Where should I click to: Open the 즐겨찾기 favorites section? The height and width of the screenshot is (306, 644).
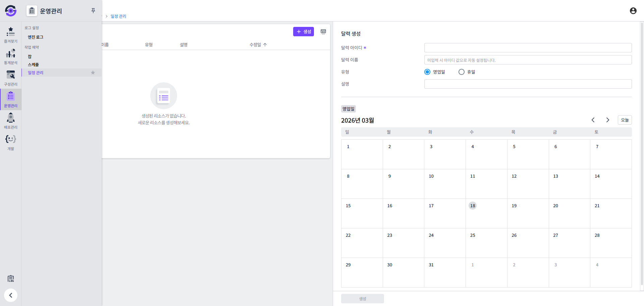[11, 35]
